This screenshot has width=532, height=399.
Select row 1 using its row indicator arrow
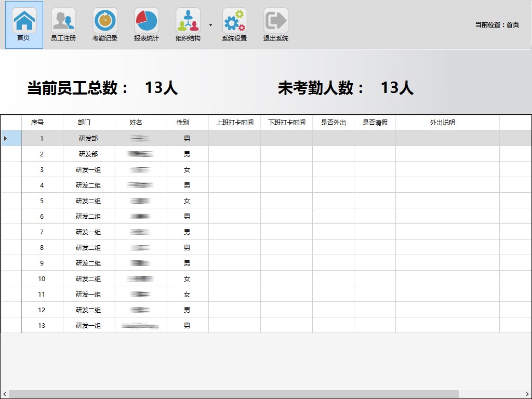tap(6, 138)
